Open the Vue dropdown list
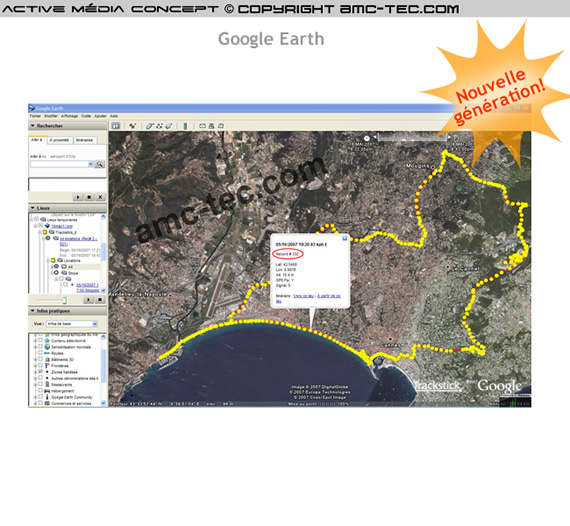Viewport: 570px width, 526px height. click(x=95, y=324)
